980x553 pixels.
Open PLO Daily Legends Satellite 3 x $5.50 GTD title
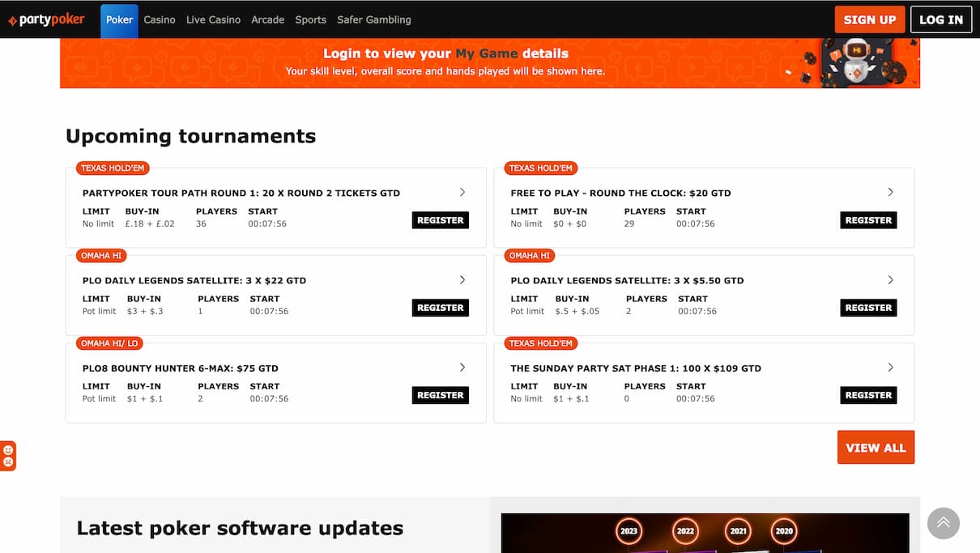[x=627, y=281]
